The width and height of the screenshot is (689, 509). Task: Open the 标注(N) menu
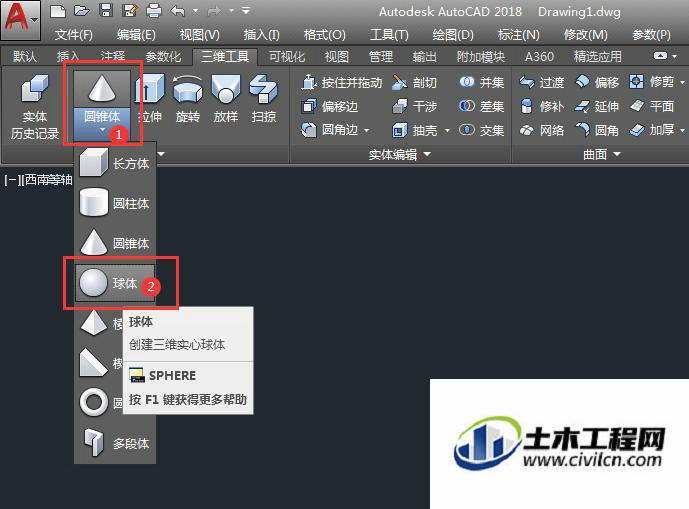(x=519, y=35)
